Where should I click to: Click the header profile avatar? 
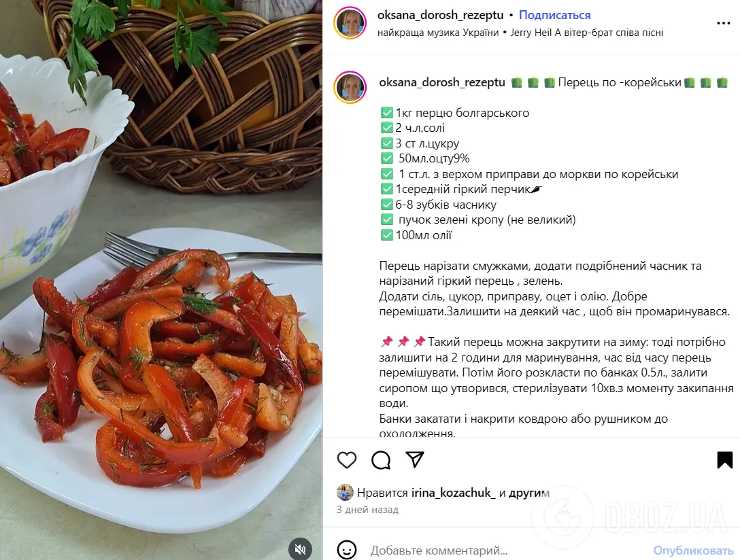[x=350, y=23]
